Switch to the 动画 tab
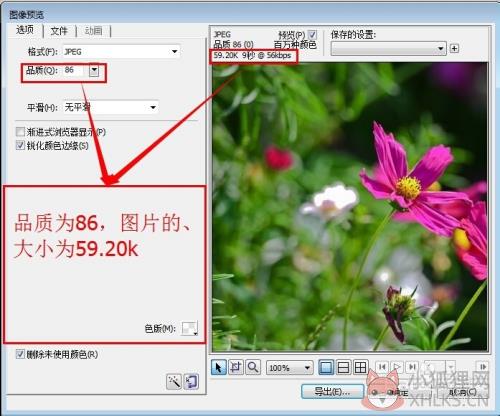 pyautogui.click(x=93, y=31)
